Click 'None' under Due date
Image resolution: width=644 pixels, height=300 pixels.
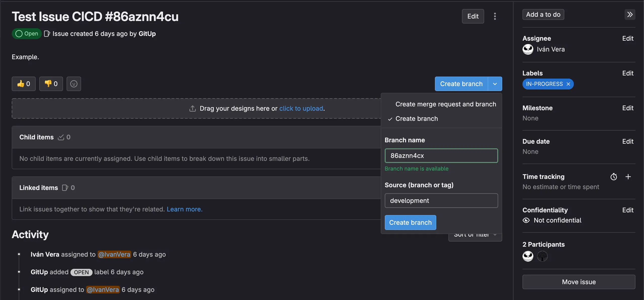pyautogui.click(x=530, y=152)
